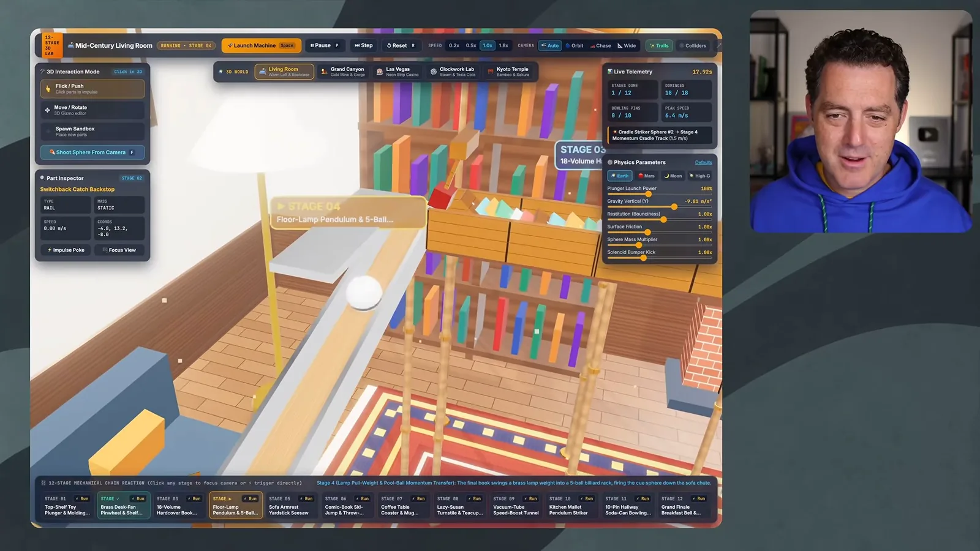Run Stage 03 18-Volume Hardcover Books
Image resolution: width=980 pixels, height=551 pixels.
point(194,498)
